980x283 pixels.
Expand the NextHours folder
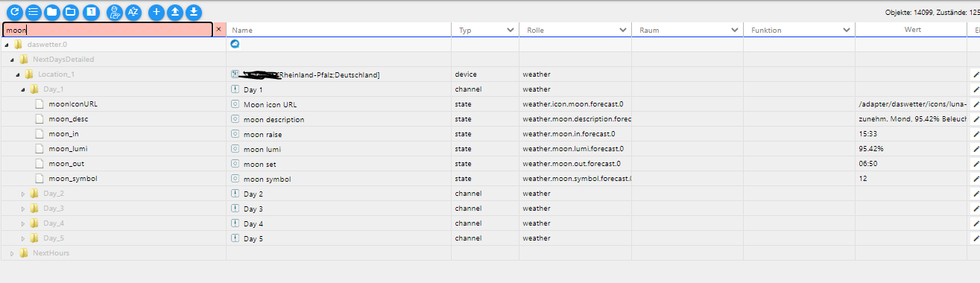(x=13, y=253)
